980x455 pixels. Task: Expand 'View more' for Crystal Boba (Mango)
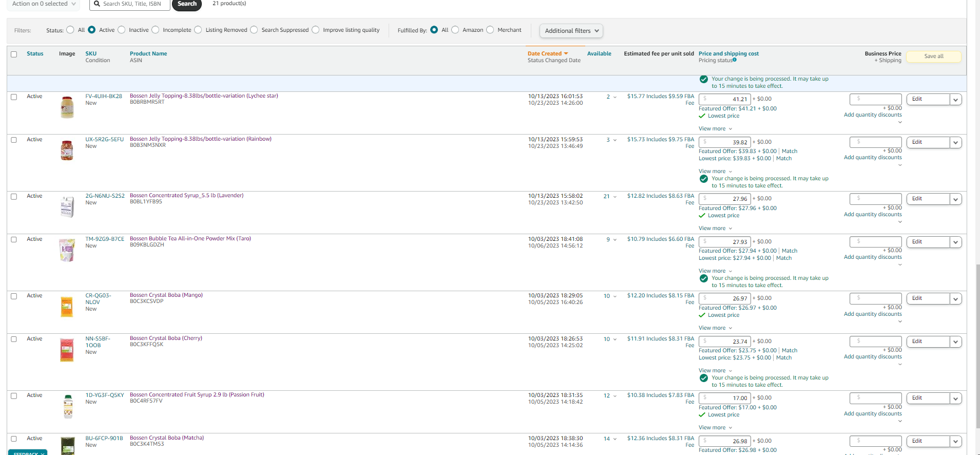pos(715,328)
